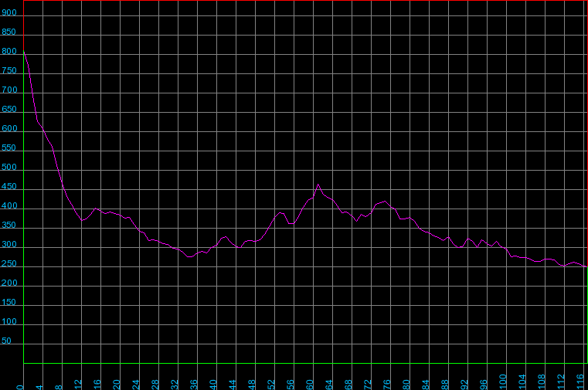Select the 700 y-axis label
588x390 pixels.
click(9, 90)
